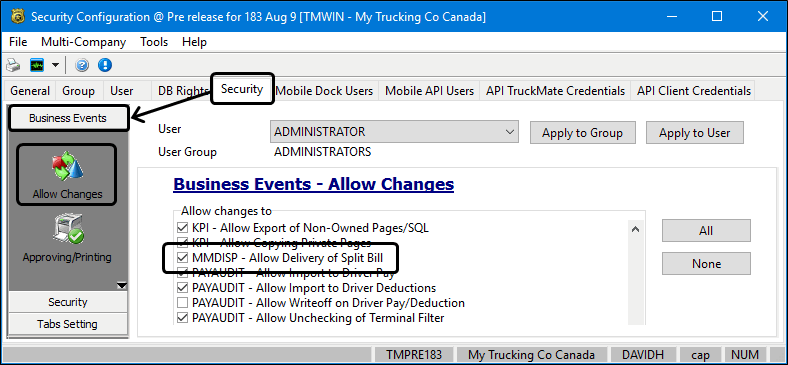Open the User ADMINISTRATOR dropdown

394,132
